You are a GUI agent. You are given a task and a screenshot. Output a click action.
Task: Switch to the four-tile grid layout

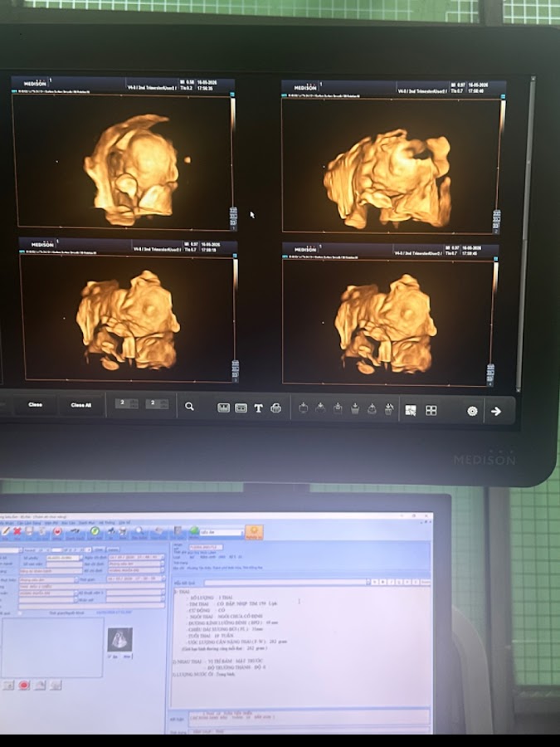[x=431, y=410]
